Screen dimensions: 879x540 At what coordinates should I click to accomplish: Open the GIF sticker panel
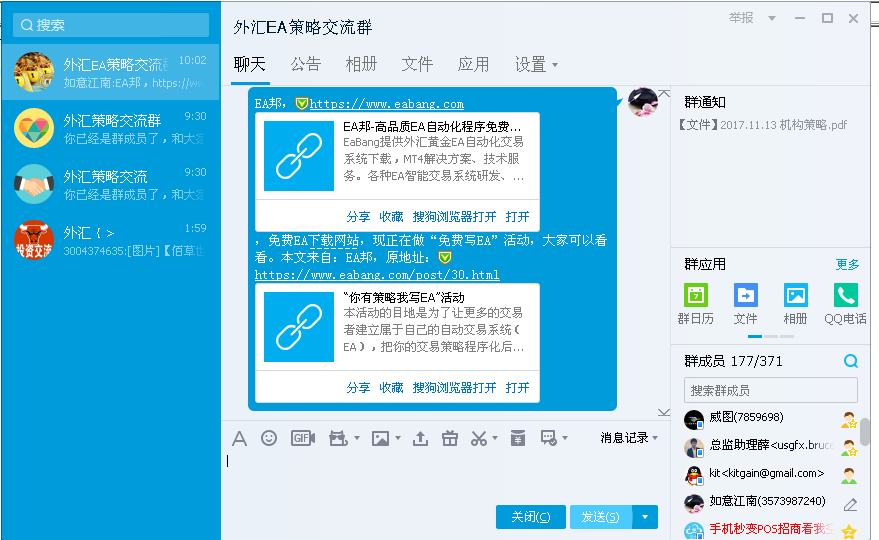coord(303,438)
